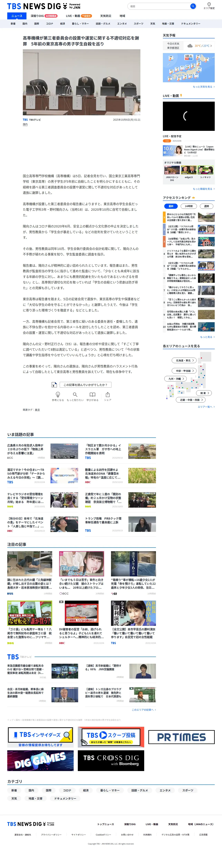Open エリア一覧へ link

click(x=206, y=407)
